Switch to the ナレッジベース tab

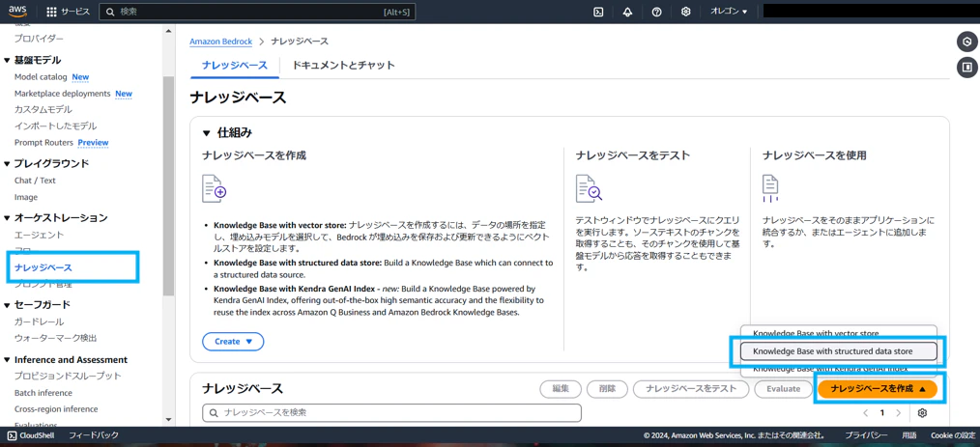coord(235,65)
